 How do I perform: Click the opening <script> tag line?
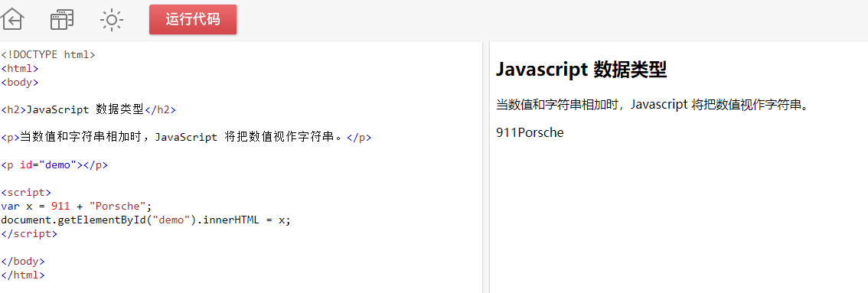tap(26, 192)
